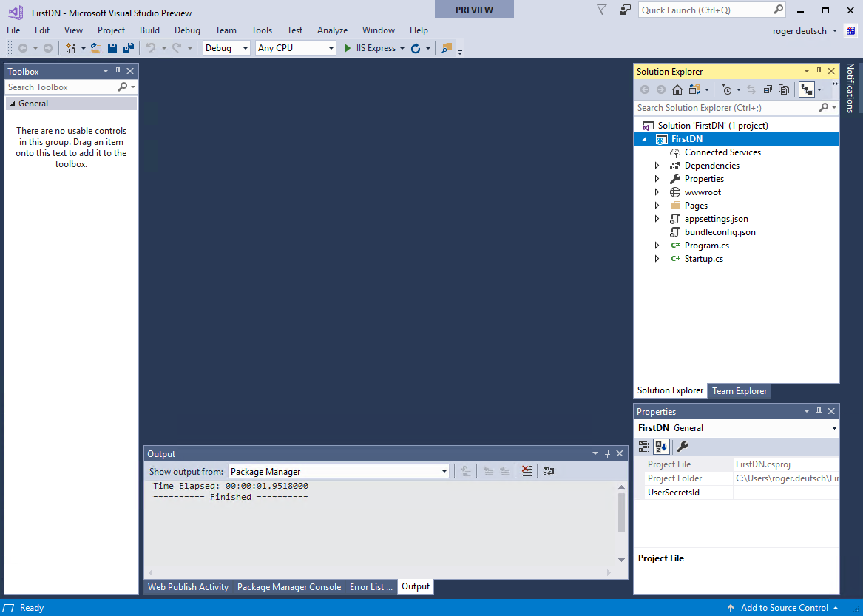Switch Properties to Alphabetical sorting

coord(661,447)
